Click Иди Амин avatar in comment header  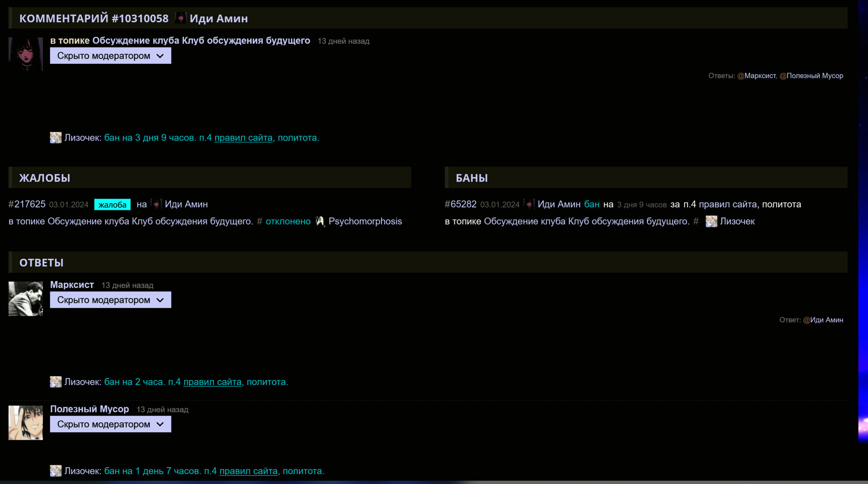[180, 18]
